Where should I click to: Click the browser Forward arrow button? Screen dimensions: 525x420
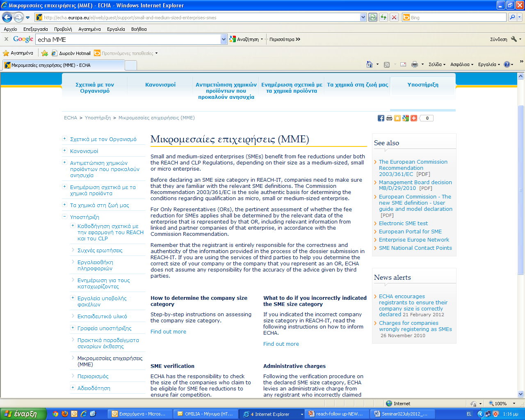[x=18, y=17]
